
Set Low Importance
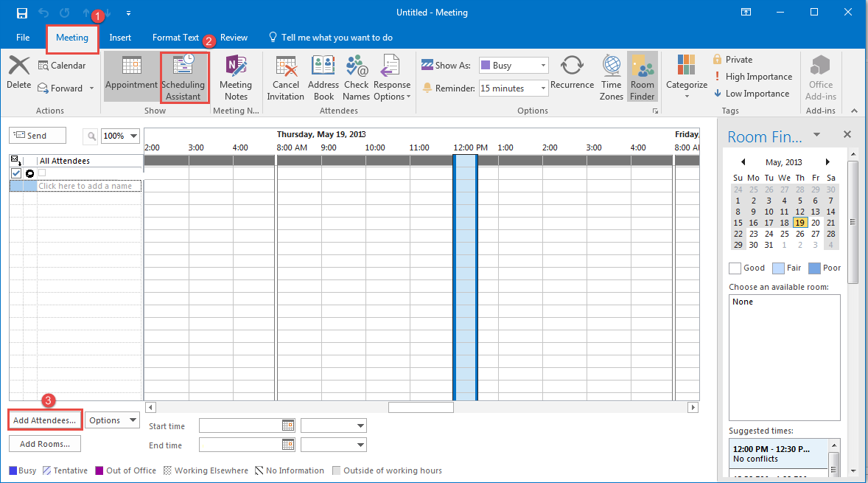click(x=751, y=94)
